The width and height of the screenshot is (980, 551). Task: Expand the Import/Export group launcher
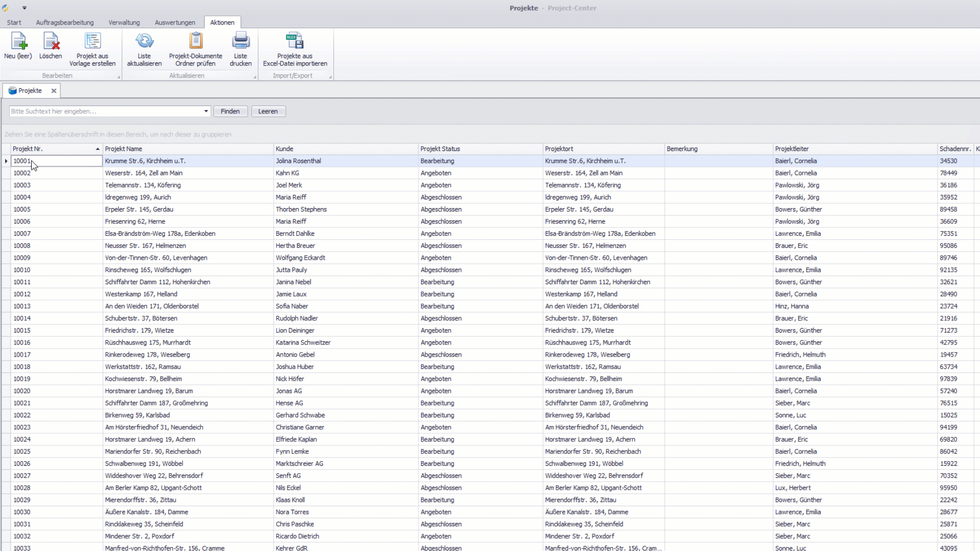coord(330,77)
